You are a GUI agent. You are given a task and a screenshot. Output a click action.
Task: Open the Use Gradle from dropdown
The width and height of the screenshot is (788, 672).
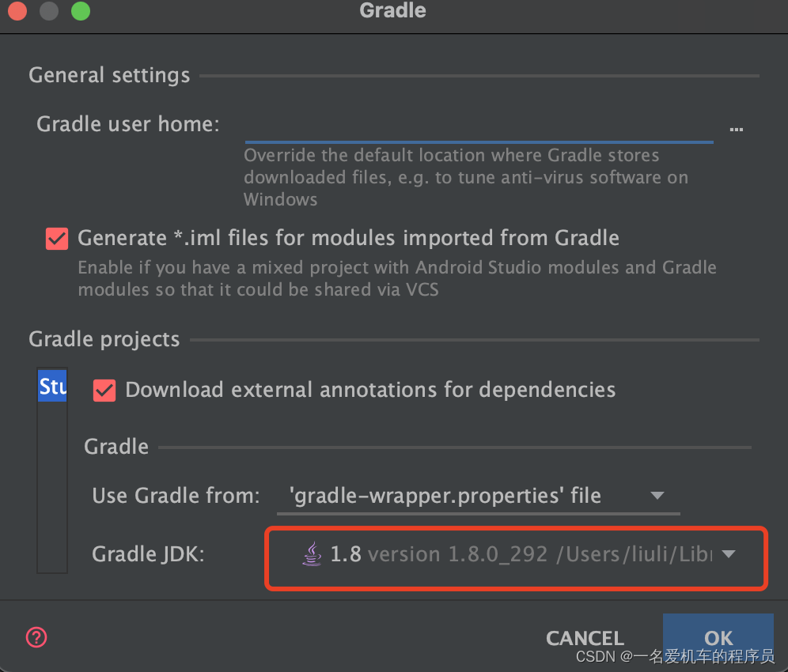475,495
